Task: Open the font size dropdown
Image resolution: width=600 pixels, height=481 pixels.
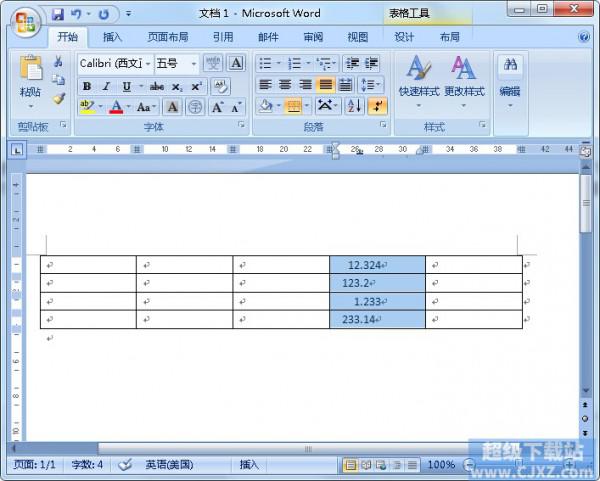Action: click(194, 64)
